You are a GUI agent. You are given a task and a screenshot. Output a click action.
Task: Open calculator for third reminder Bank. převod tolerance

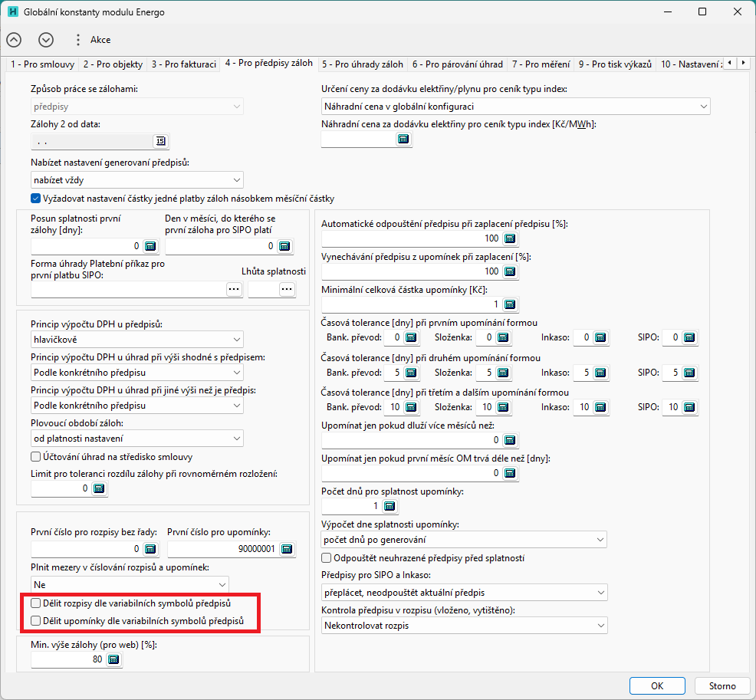(411, 407)
